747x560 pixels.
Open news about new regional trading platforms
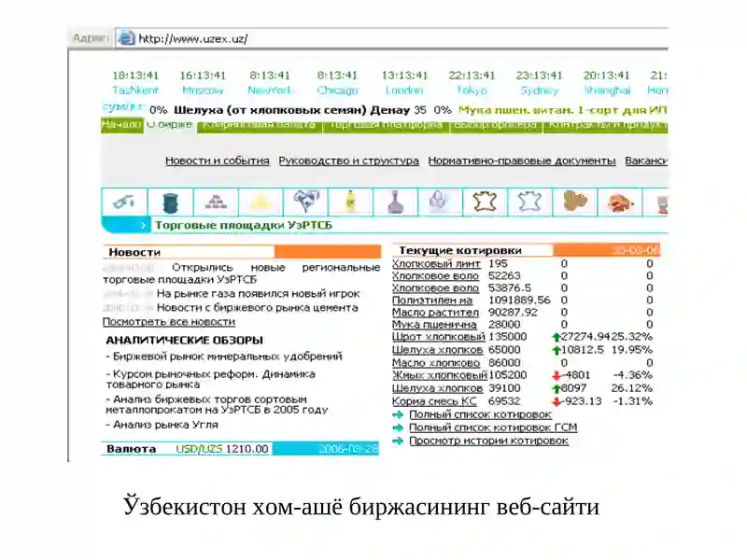[242, 273]
